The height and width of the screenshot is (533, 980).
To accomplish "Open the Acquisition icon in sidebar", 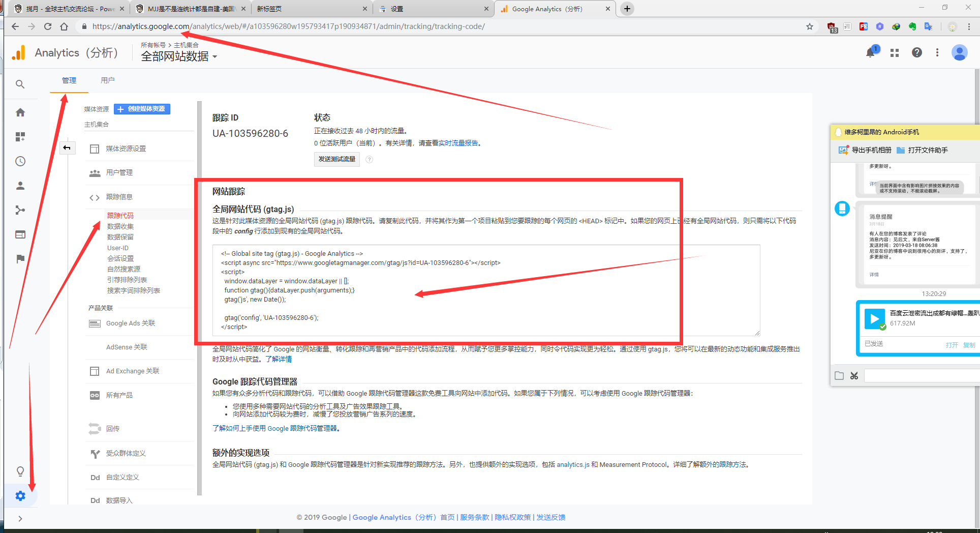I will (20, 210).
